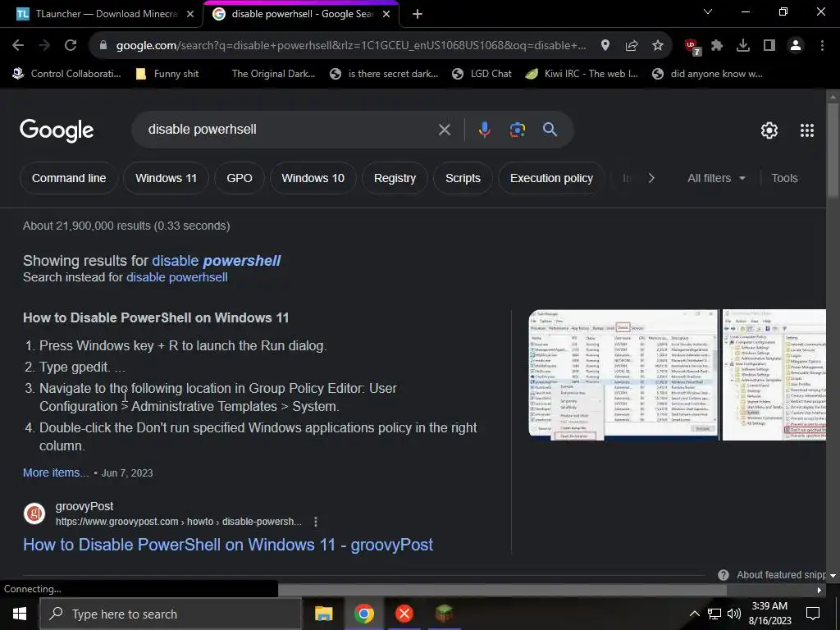This screenshot has width=840, height=630.
Task: Open Funny shit bookmark folder
Action: (x=167, y=74)
